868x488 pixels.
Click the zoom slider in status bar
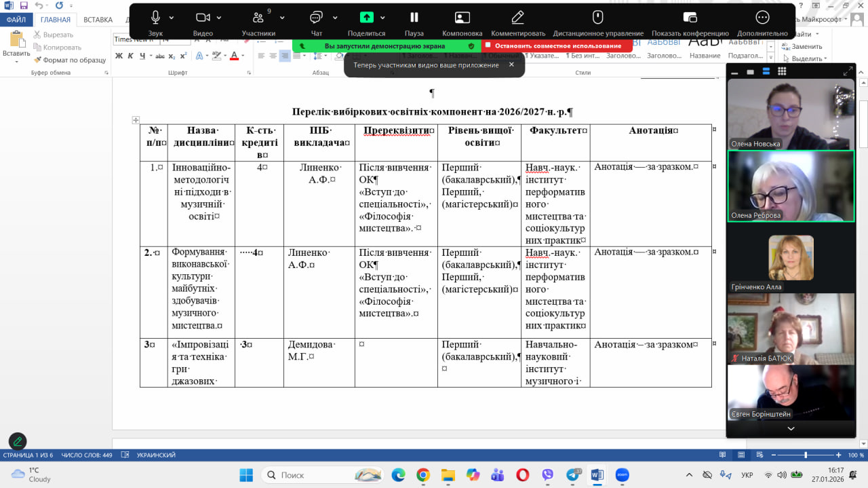pyautogui.click(x=806, y=455)
